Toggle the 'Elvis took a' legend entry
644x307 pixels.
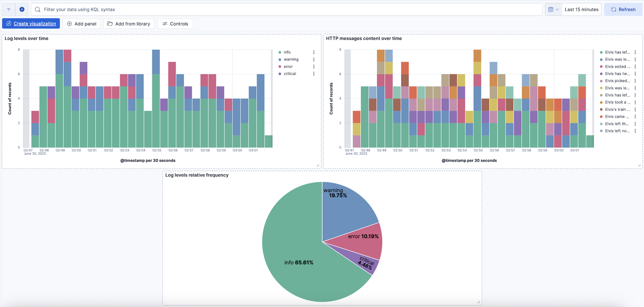pos(618,102)
